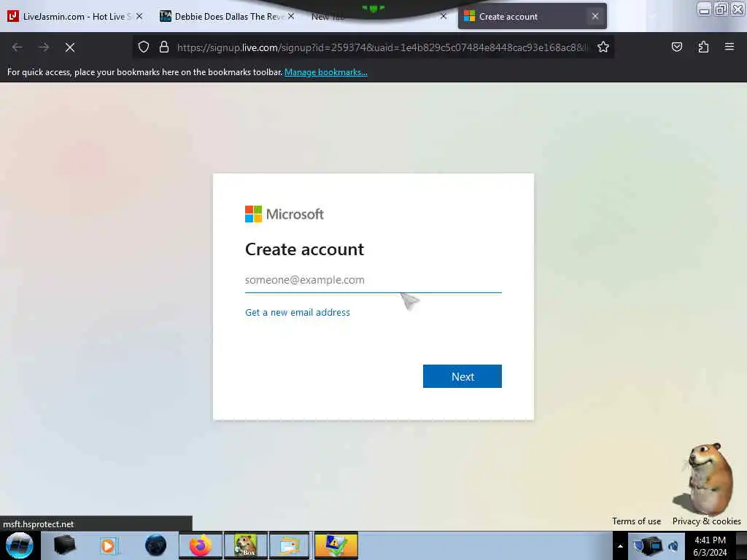
Task: Close the New Tab tab
Action: (444, 16)
